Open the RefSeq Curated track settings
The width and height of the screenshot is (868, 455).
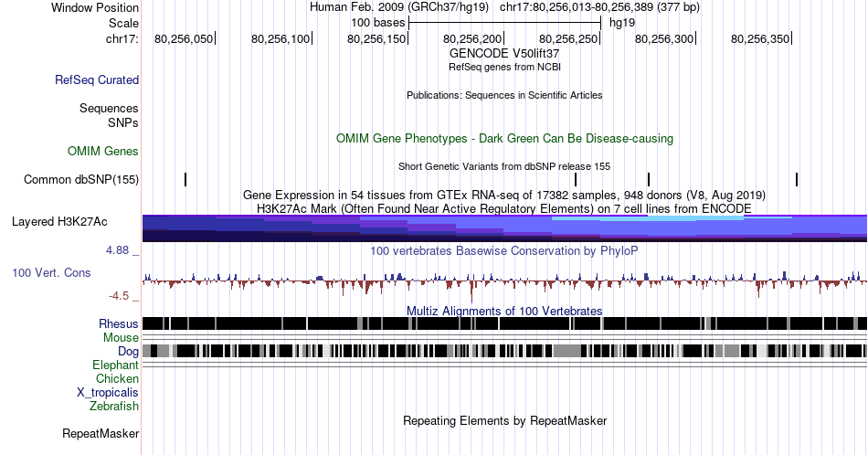(97, 79)
